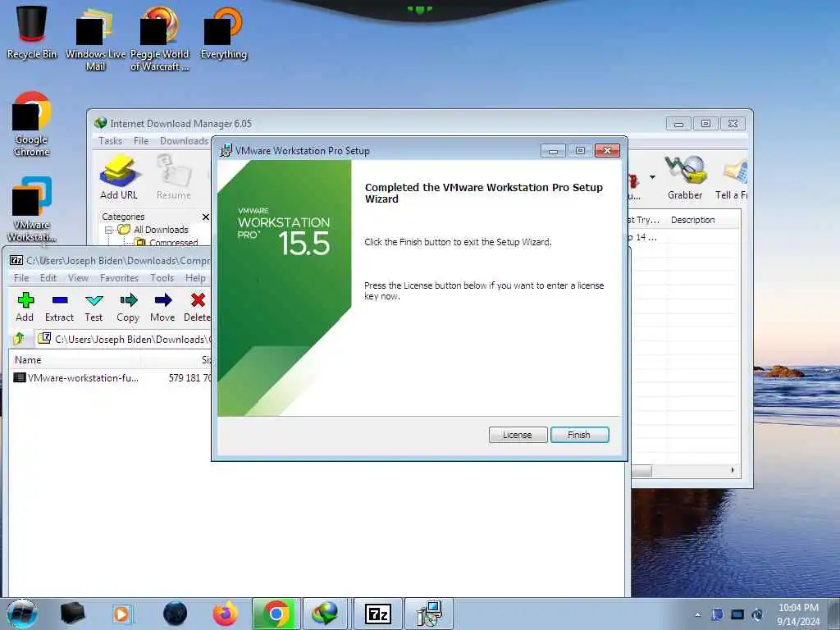Select the VMware Workstation desktop icon
This screenshot has height=630, width=840.
[x=32, y=209]
